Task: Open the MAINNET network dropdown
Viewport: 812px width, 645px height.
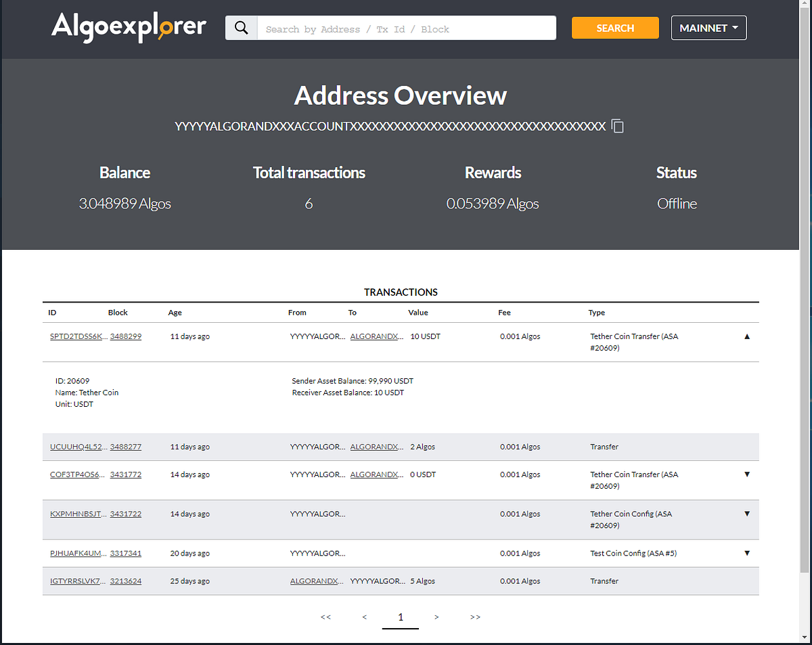Action: pyautogui.click(x=708, y=28)
